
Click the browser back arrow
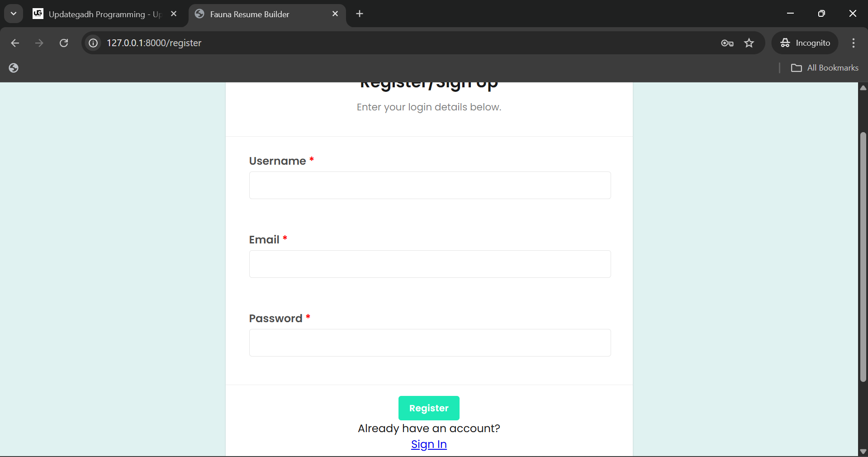tap(15, 43)
